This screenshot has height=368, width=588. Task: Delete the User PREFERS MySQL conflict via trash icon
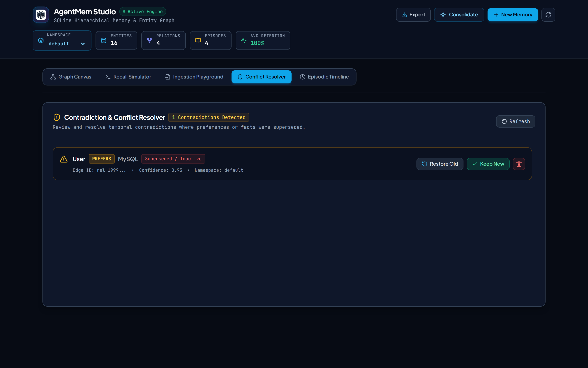[x=519, y=164]
